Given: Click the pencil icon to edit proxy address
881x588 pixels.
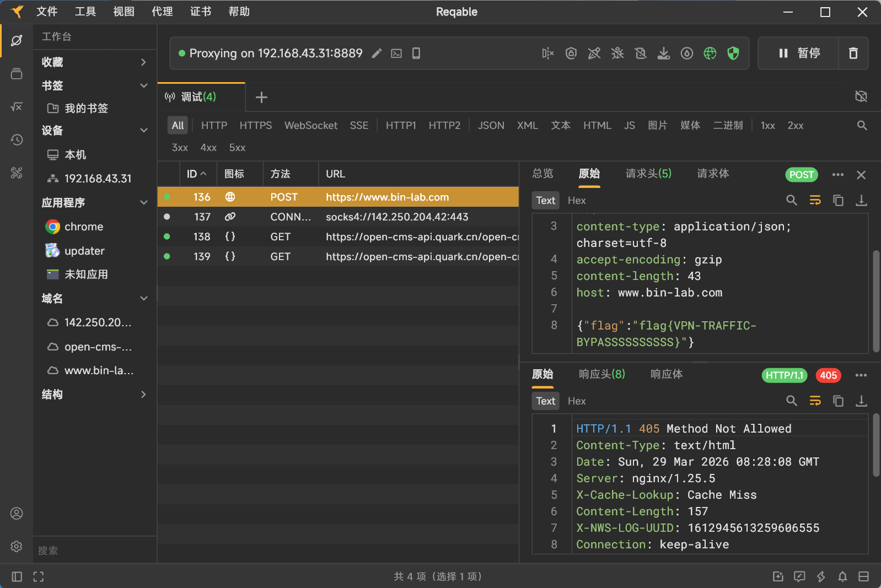Looking at the screenshot, I should click(x=377, y=53).
